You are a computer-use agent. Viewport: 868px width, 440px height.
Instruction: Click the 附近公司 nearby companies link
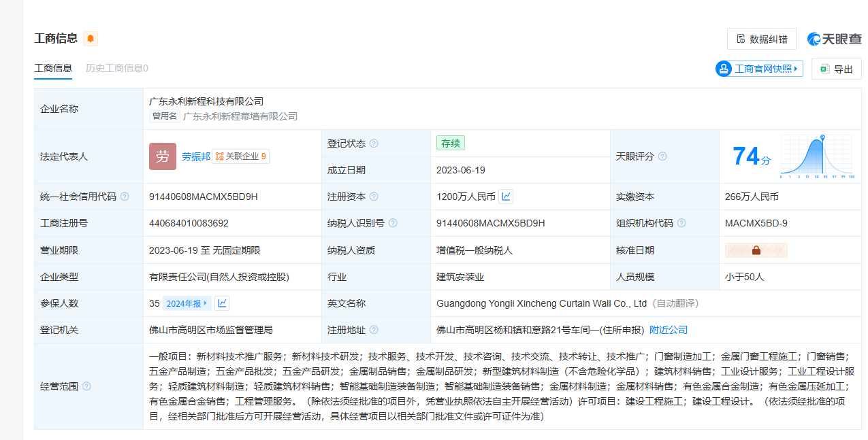click(668, 330)
